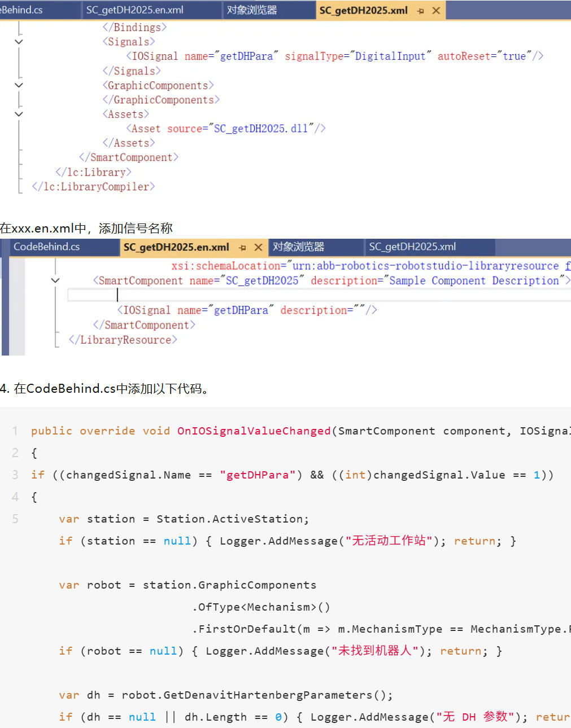This screenshot has width=571, height=728.
Task: Collapse SmartComponent node in en.xml editor
Action: [55, 280]
